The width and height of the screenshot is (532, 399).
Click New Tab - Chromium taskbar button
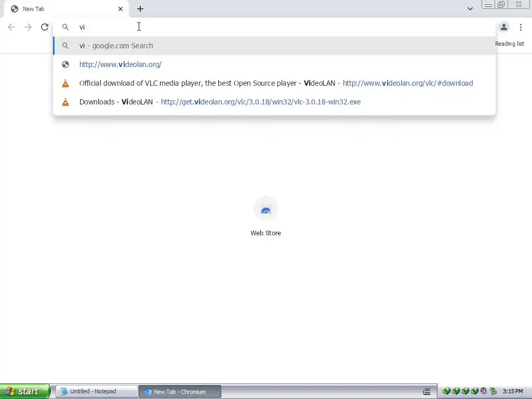click(180, 392)
